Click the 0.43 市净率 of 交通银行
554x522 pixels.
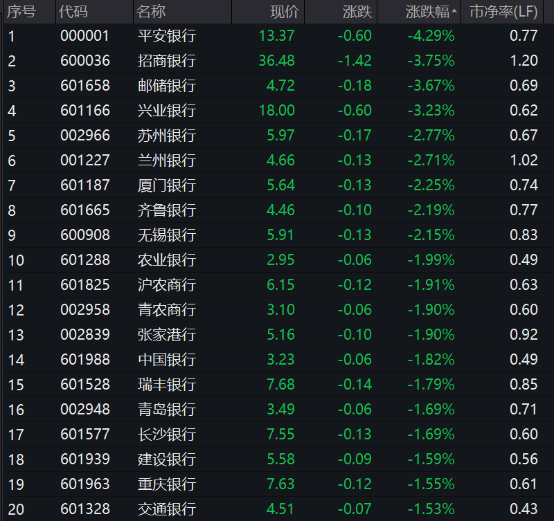pos(524,509)
